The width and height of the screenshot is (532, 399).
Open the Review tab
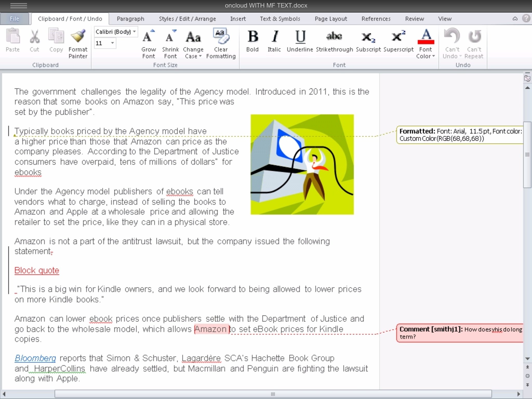click(x=414, y=19)
